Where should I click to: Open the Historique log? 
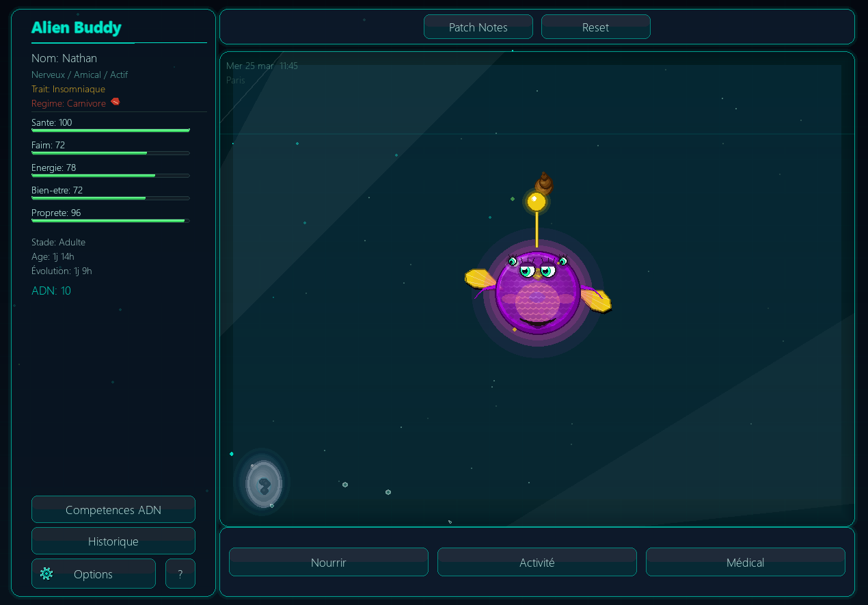113,541
